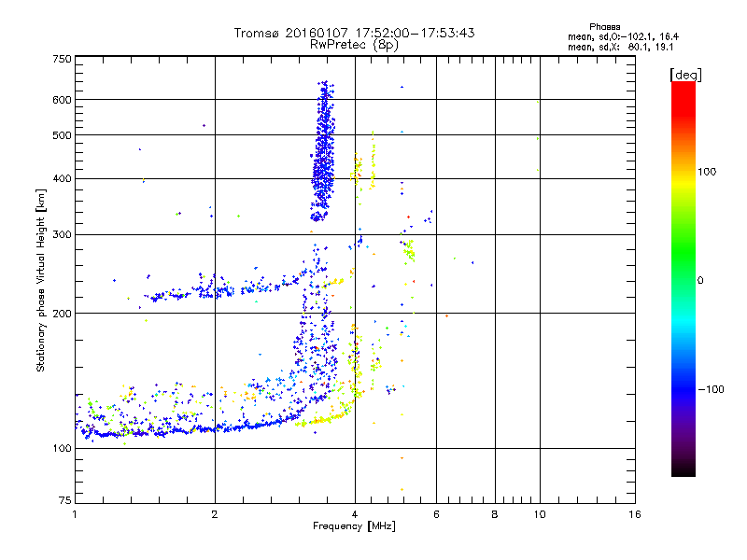Click the 'Phases' header label
The width and height of the screenshot is (747, 560).
pos(604,27)
